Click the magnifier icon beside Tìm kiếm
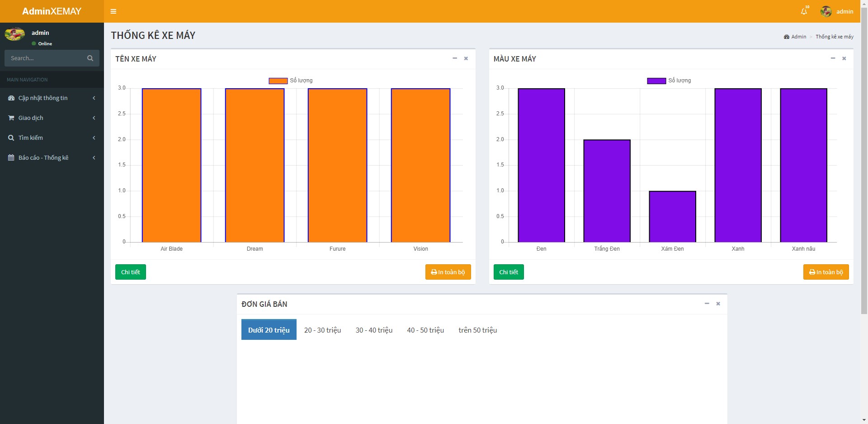This screenshot has height=424, width=868. pyautogui.click(x=11, y=138)
